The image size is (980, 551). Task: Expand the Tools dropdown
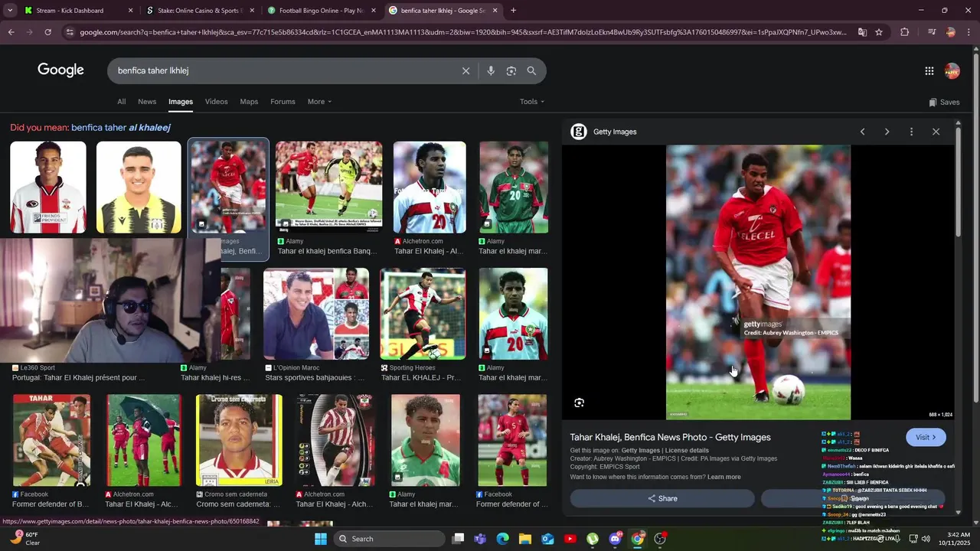[x=532, y=102]
